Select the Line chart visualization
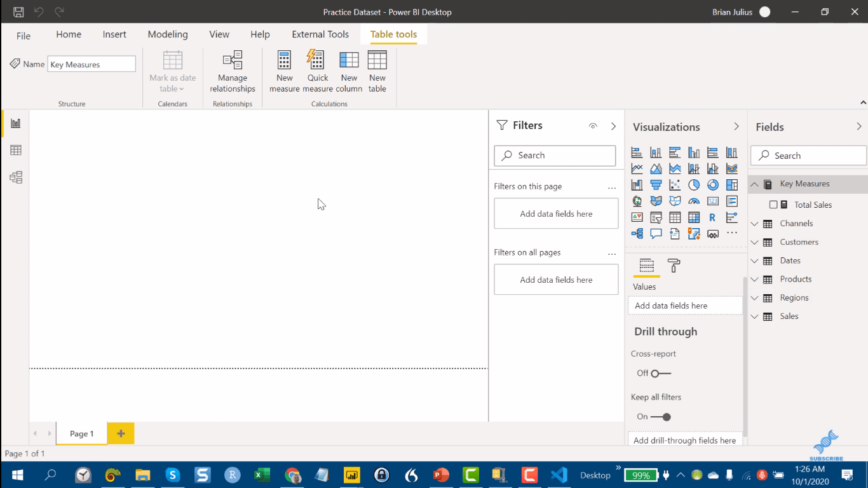The height and width of the screenshot is (488, 868). 637,168
